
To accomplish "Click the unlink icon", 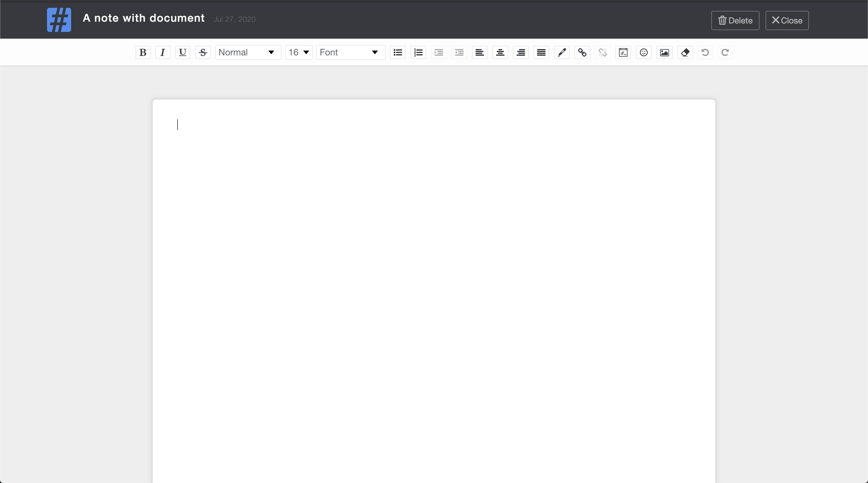I will point(603,52).
